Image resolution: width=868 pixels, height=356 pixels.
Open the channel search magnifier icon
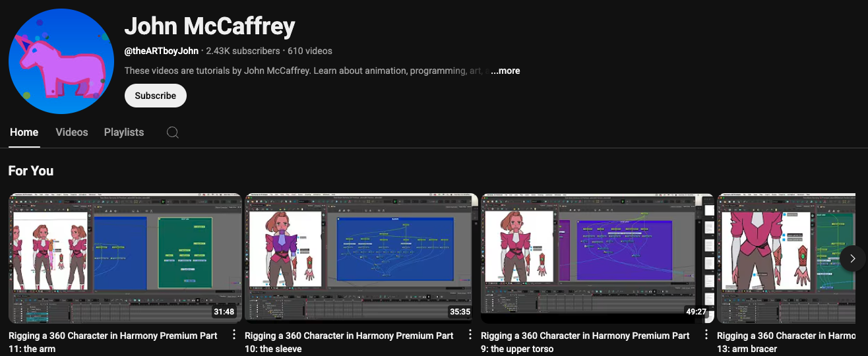click(x=173, y=133)
